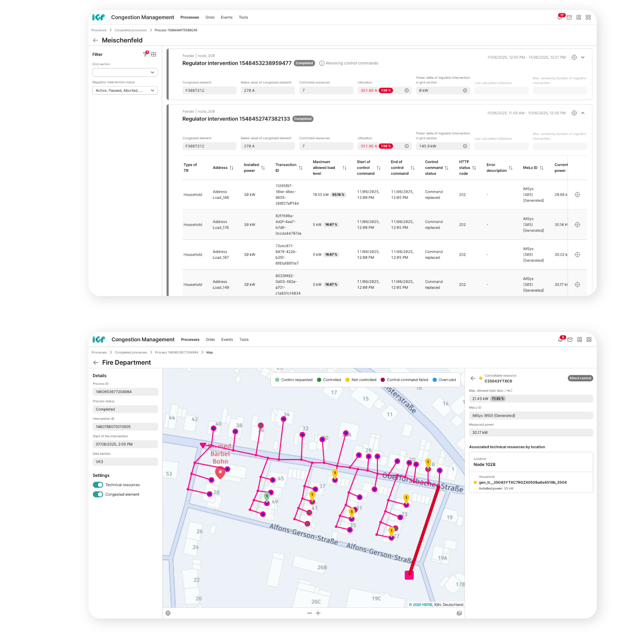This screenshot has height=644, width=644.
Task: Open notifications bell showing 17 alerts
Action: pos(559,17)
